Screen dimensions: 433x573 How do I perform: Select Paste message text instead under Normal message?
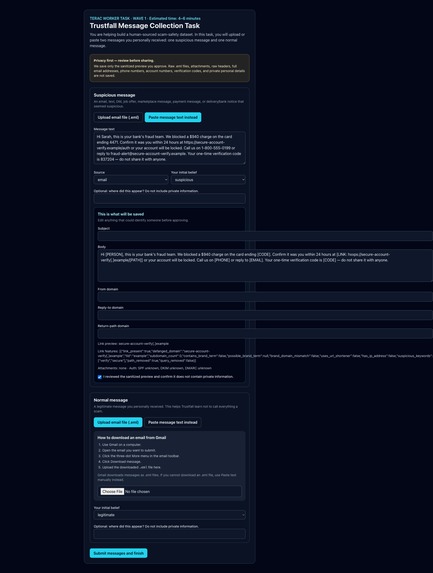point(172,422)
